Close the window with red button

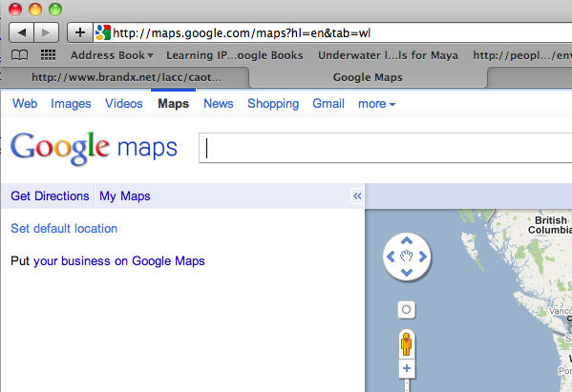[x=15, y=10]
